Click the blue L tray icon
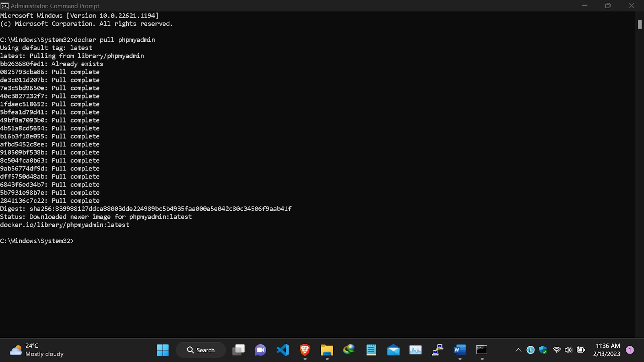The height and width of the screenshot is (362, 644). coord(530,350)
